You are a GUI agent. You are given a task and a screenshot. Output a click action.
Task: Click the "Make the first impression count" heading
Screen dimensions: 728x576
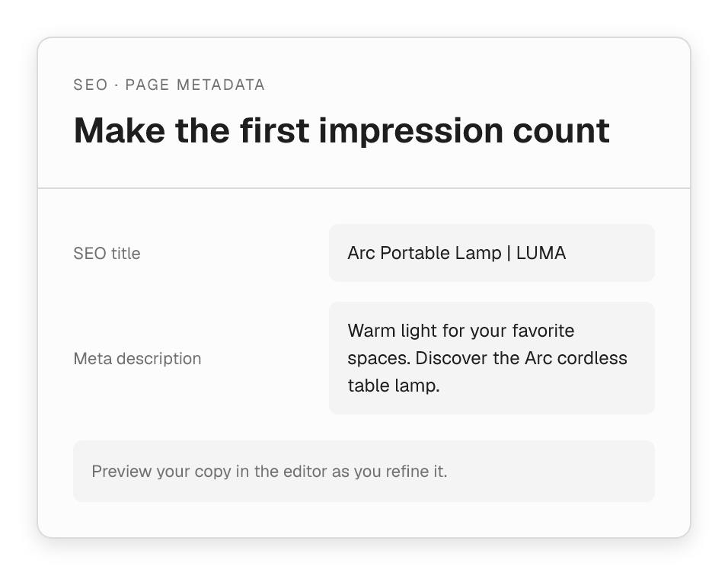tap(342, 130)
